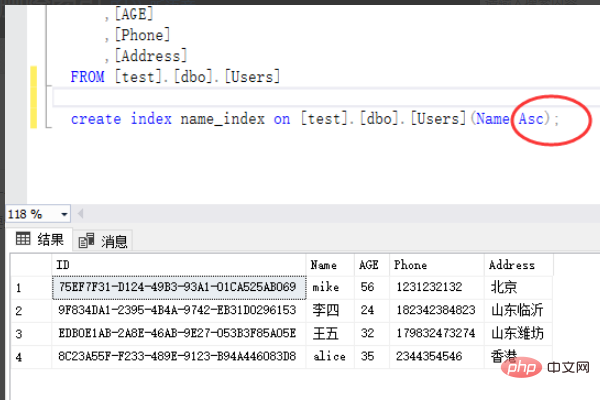Select the AGE column header
Image resolution: width=600 pixels, height=400 pixels.
372,265
